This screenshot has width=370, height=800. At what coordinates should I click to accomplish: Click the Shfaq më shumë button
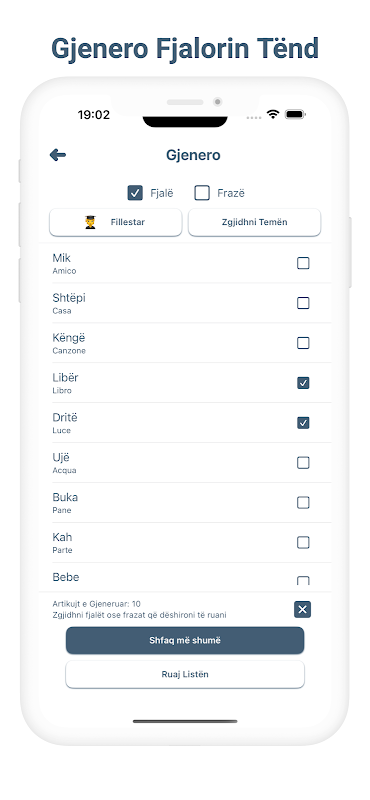point(185,640)
